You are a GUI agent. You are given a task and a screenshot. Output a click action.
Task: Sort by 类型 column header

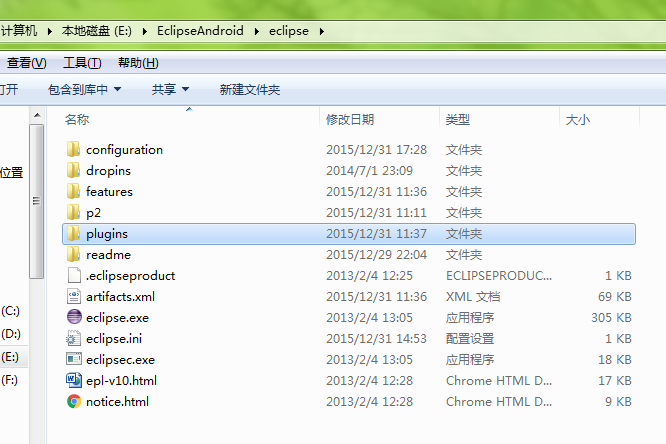coord(458,120)
